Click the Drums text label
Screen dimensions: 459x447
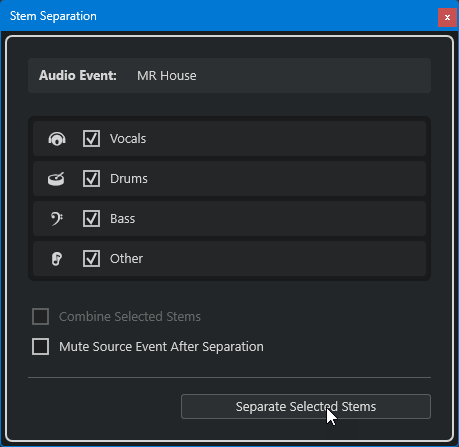click(x=129, y=179)
